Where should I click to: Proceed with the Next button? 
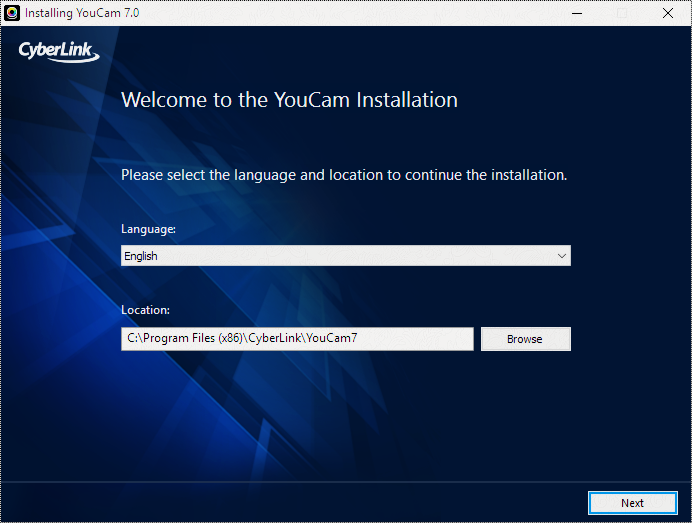[632, 503]
